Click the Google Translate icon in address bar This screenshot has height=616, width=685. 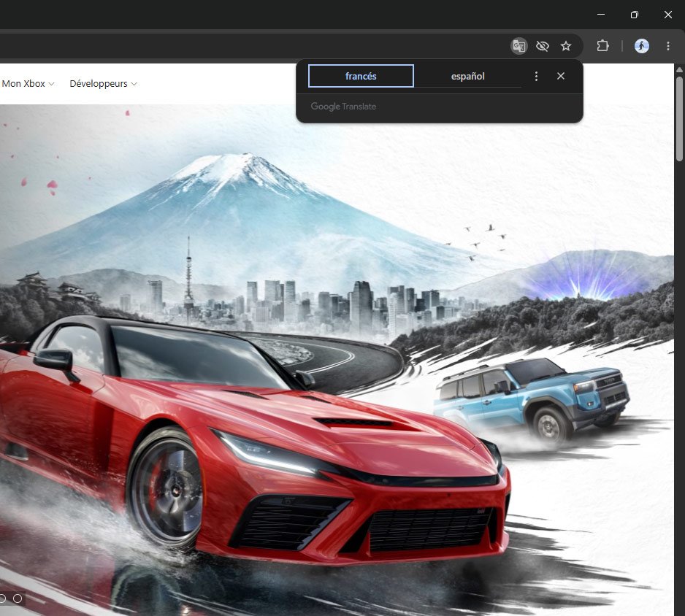click(x=519, y=46)
